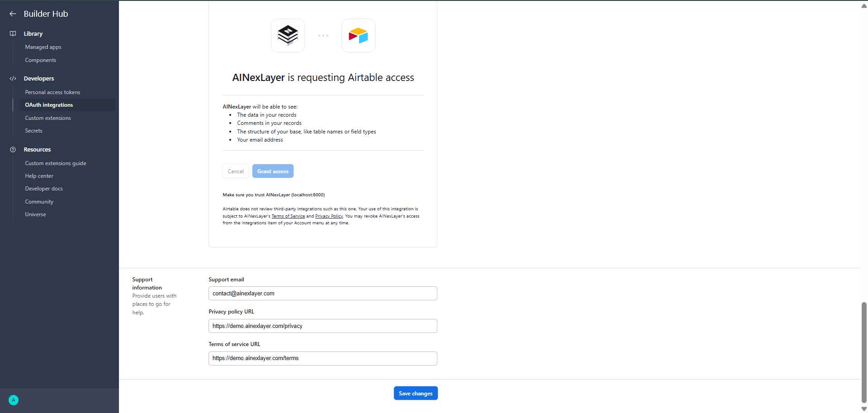This screenshot has width=868, height=413.
Task: Open the account avatar in the corner
Action: click(x=13, y=400)
